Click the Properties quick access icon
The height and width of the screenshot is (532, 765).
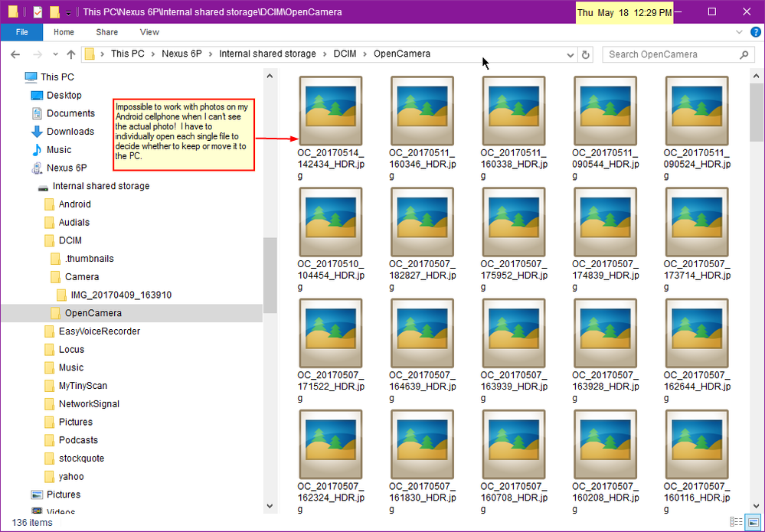[38, 11]
